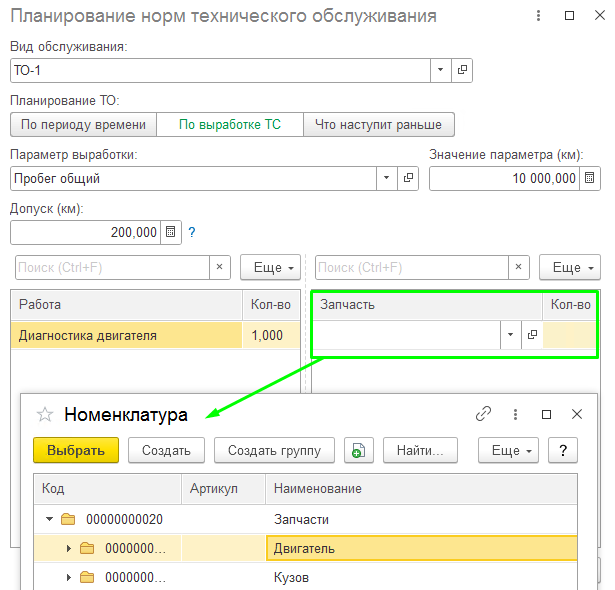615x590 pixels.
Task: Create a new item by copying icon
Action: pos(358,450)
